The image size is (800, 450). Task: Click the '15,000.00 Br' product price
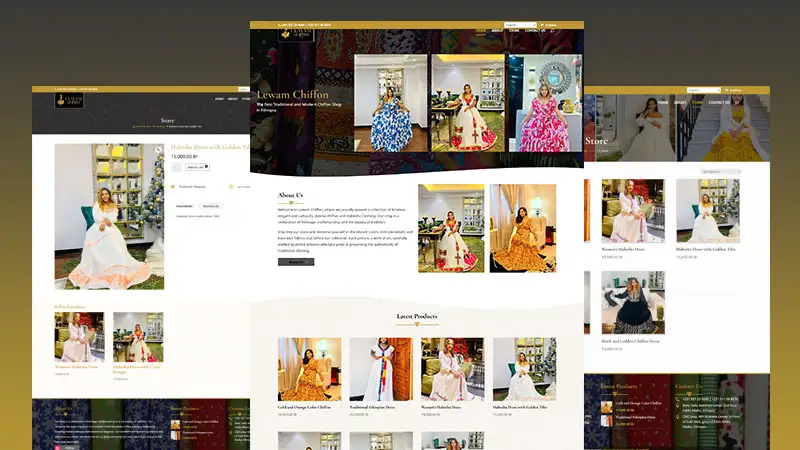point(184,157)
